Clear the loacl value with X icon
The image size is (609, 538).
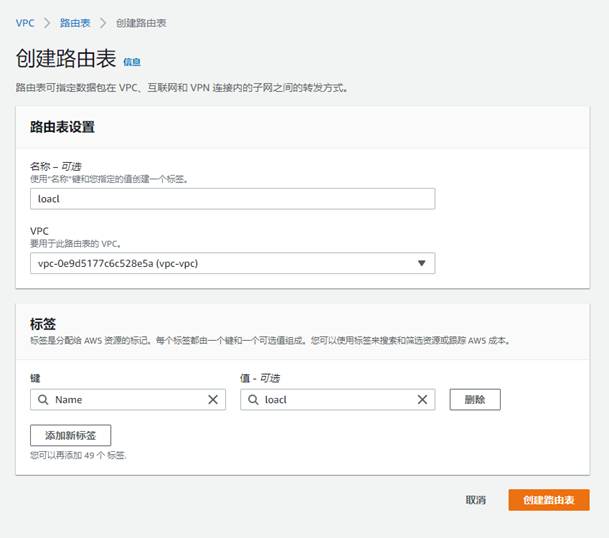422,399
